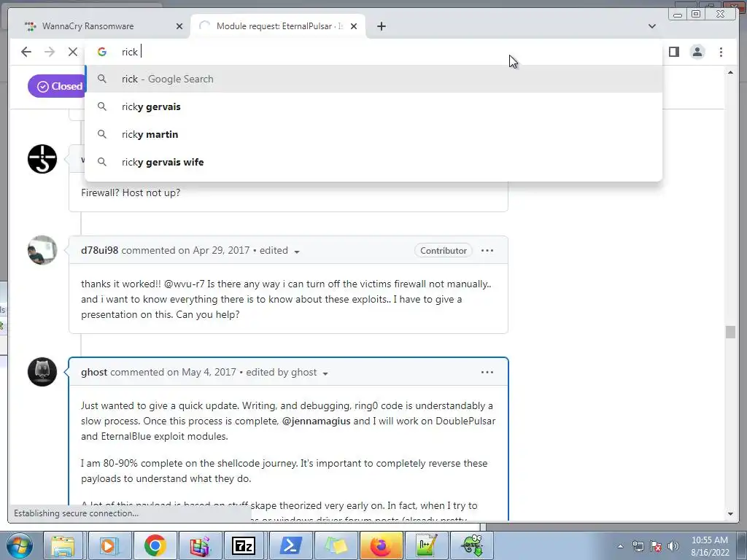Viewport: 747px width, 560px height.
Task: Open the WinRAR taskbar icon
Action: click(200, 545)
